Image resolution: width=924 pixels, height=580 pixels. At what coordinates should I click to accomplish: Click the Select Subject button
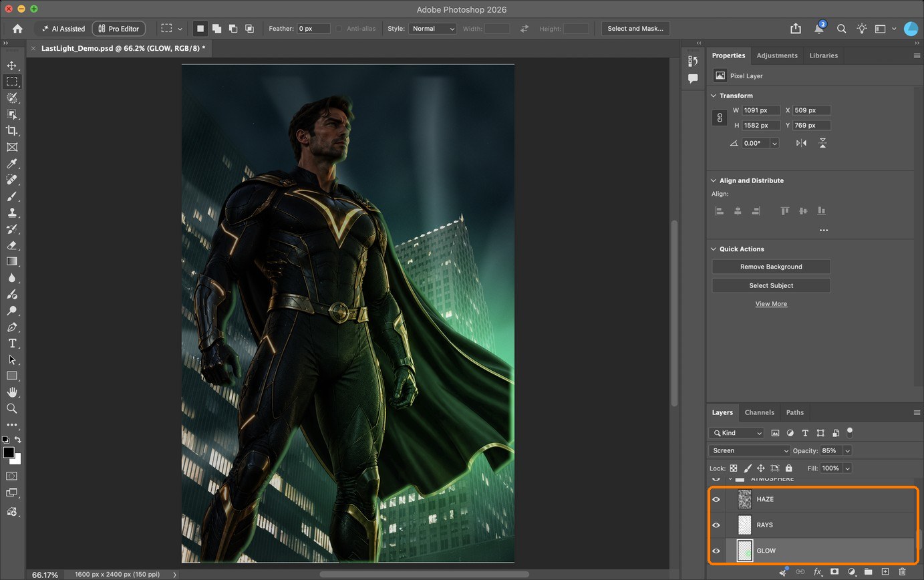tap(771, 285)
